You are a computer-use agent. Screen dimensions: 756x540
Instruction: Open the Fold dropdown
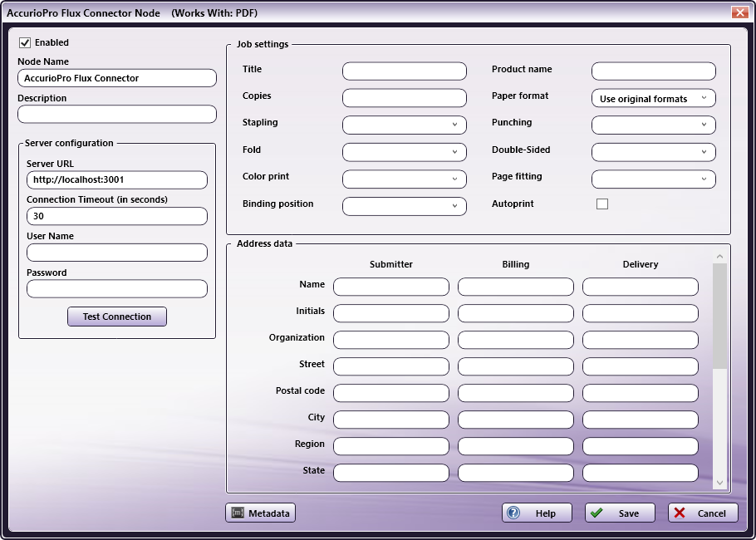pyautogui.click(x=405, y=152)
